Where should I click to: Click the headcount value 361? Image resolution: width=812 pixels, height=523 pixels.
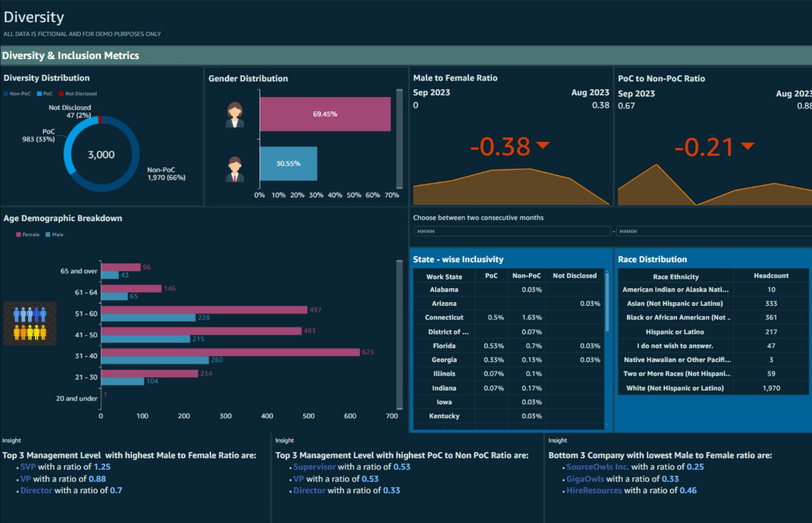pyautogui.click(x=771, y=317)
